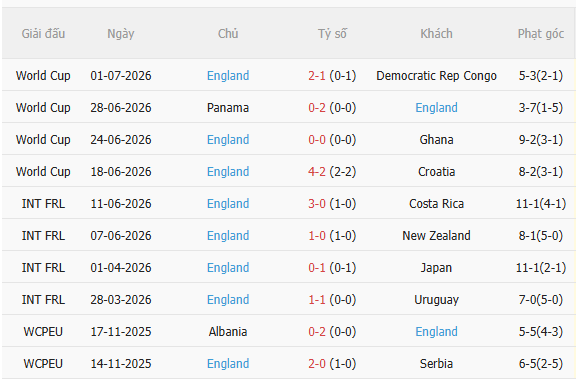Click the 0-1 score against Japan
This screenshot has height=379, width=576.
(317, 267)
